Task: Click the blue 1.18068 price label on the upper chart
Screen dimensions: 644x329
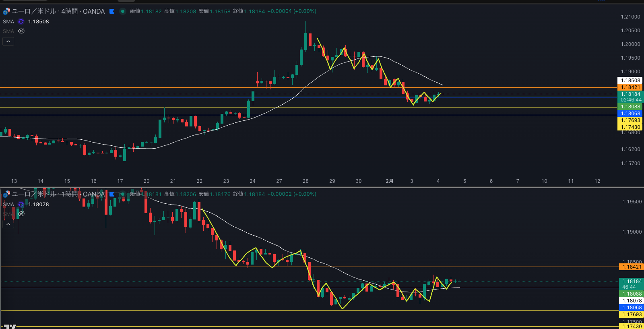Action: coord(630,114)
